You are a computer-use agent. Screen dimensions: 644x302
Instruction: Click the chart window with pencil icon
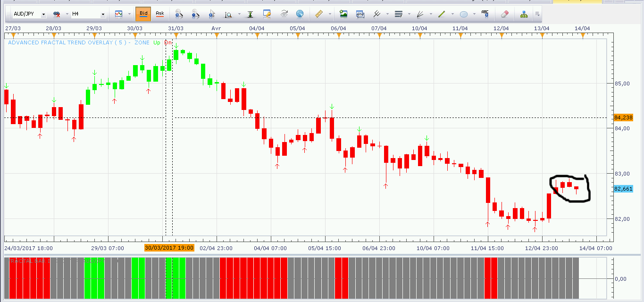pos(267,14)
